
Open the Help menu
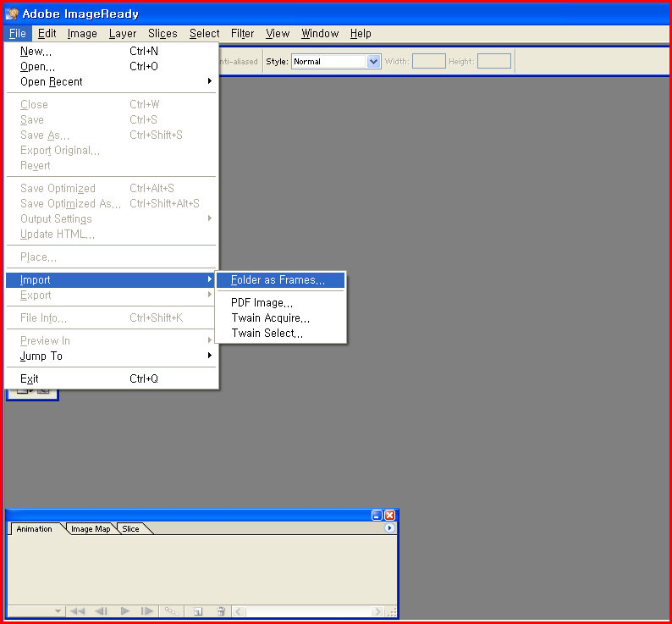click(361, 34)
